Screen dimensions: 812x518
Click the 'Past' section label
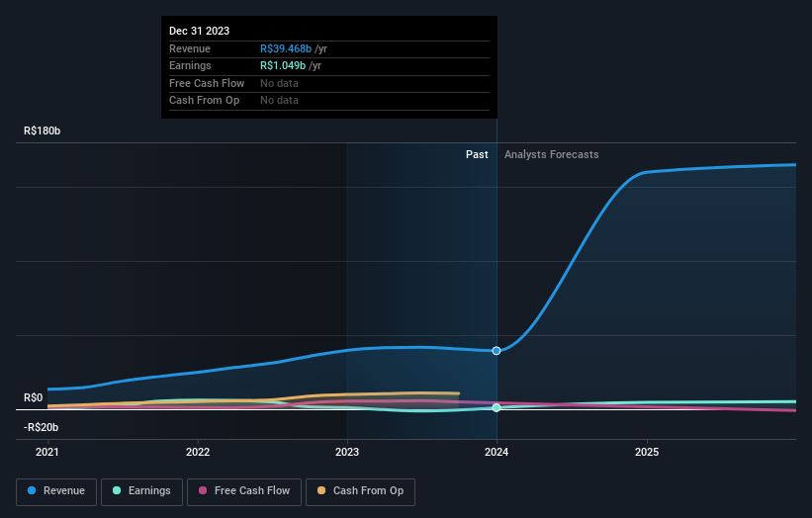click(477, 155)
